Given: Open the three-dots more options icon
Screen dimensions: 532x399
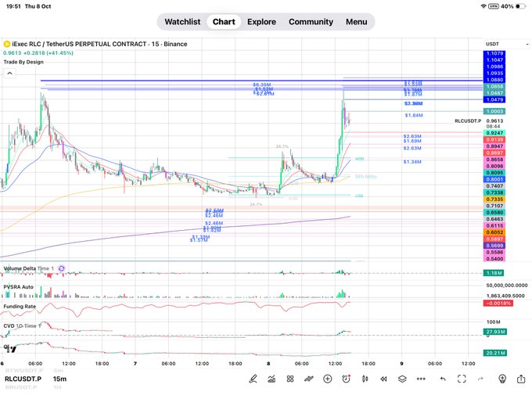Looking at the screenshot, I should coord(421,379).
